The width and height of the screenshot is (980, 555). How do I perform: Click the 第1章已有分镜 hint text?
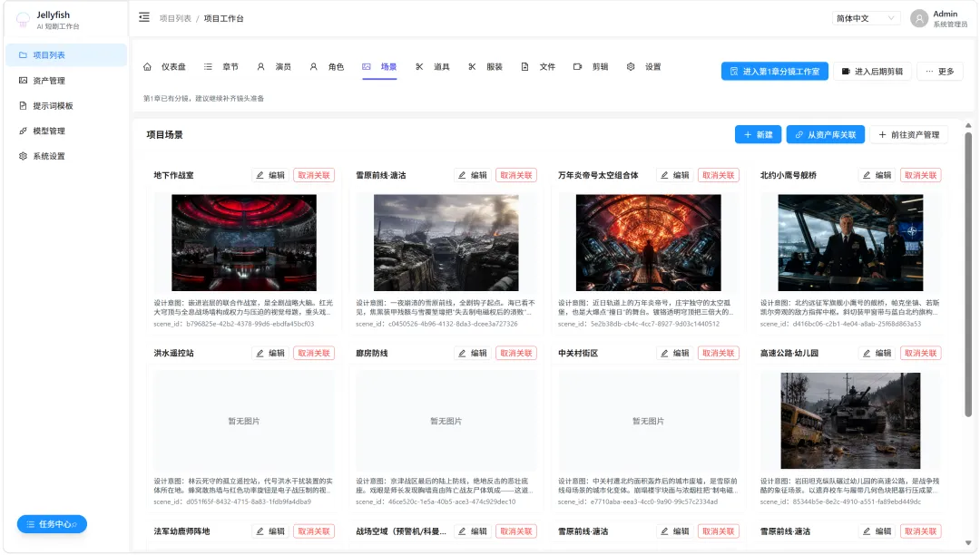pyautogui.click(x=204, y=98)
